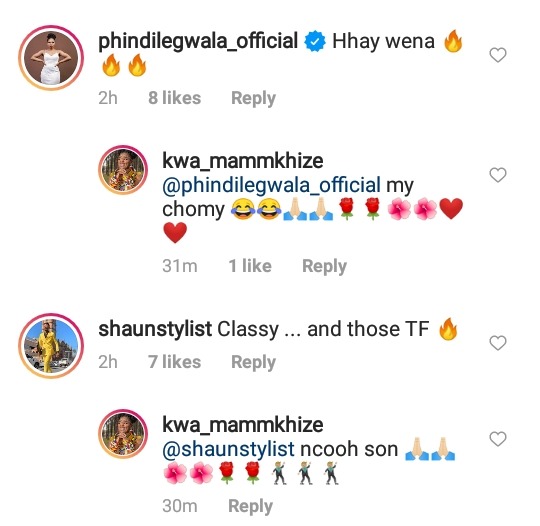Open the @phindilegwala_official mention link
The width and height of the screenshot is (540, 526).
click(x=271, y=185)
